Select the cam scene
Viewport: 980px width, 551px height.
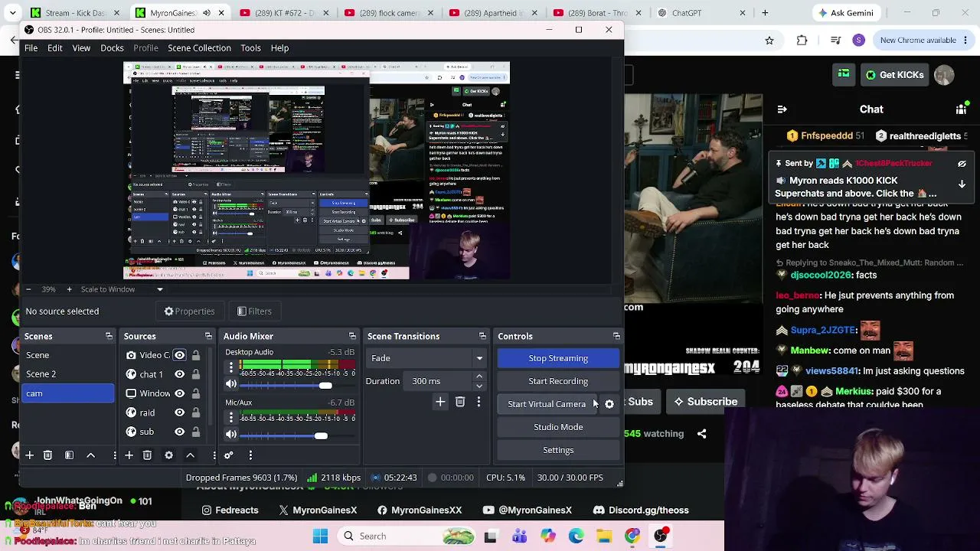pyautogui.click(x=68, y=393)
